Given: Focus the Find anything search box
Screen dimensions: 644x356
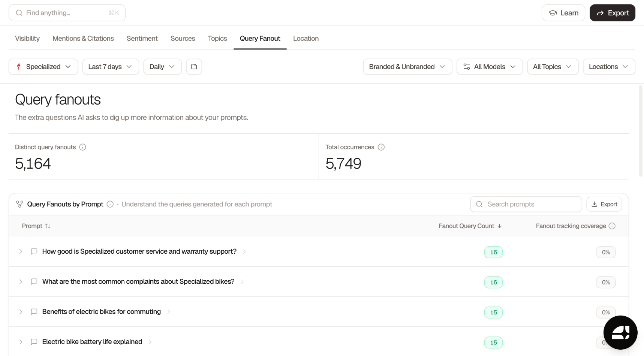Looking at the screenshot, I should (67, 13).
